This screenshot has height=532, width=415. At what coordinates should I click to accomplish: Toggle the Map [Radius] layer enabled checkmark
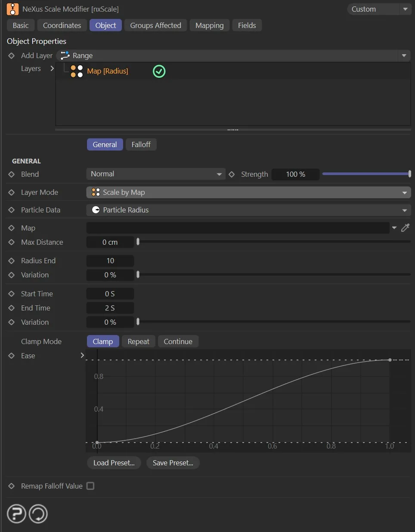[159, 71]
